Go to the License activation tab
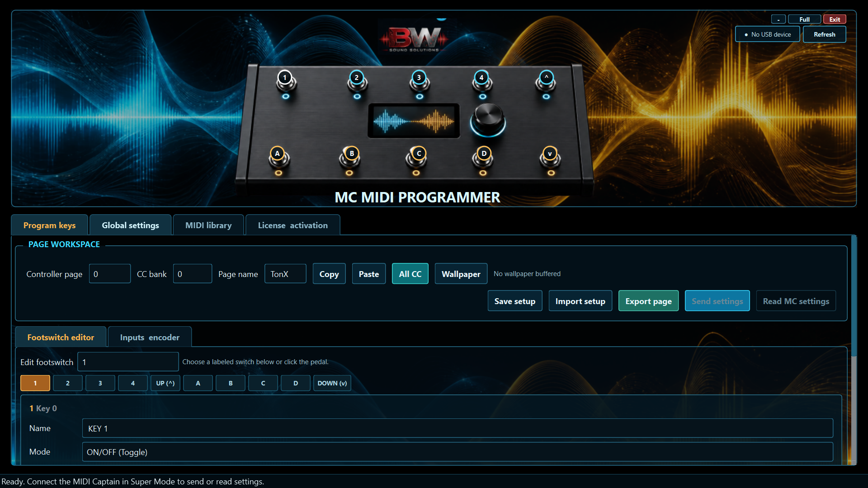The image size is (868, 488). [x=292, y=225]
